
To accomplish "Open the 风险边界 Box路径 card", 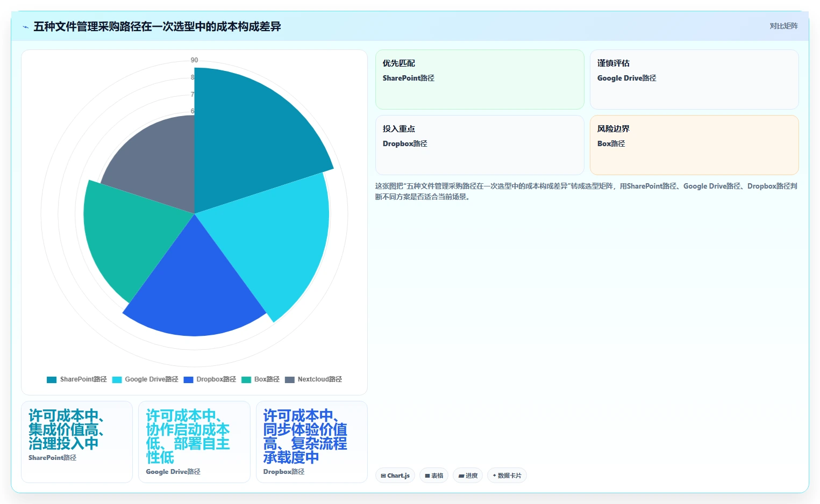I will (x=694, y=145).
